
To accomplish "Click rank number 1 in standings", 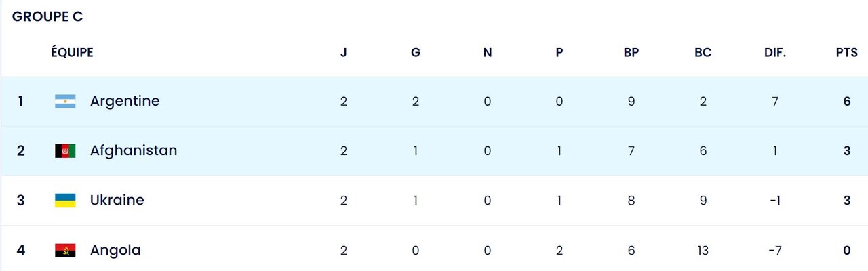I will pyautogui.click(x=21, y=102).
